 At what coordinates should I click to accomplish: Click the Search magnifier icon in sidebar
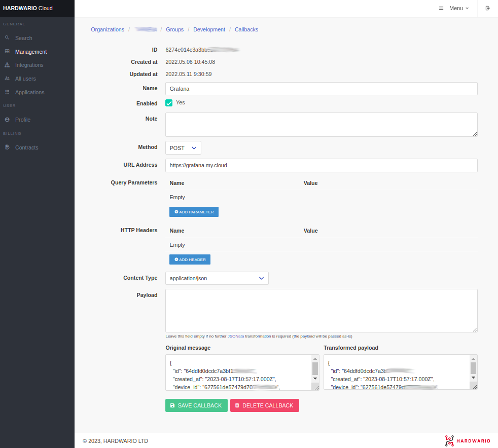click(7, 38)
